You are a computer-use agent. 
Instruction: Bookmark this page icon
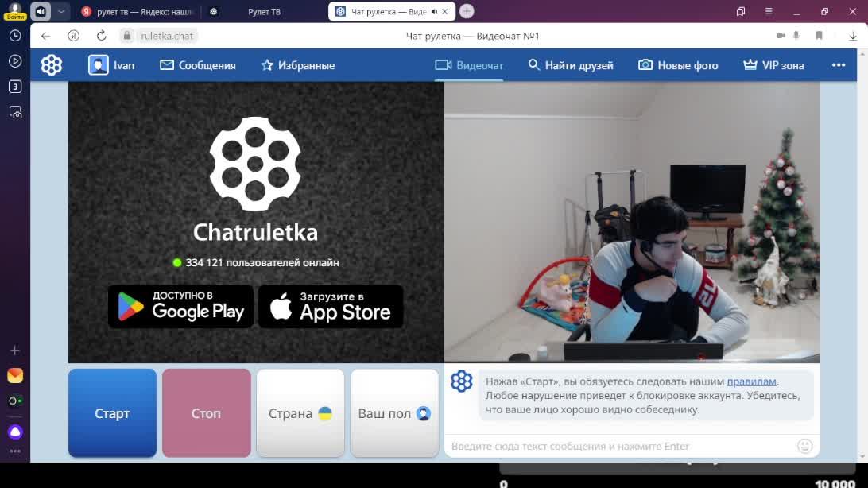pyautogui.click(x=819, y=36)
